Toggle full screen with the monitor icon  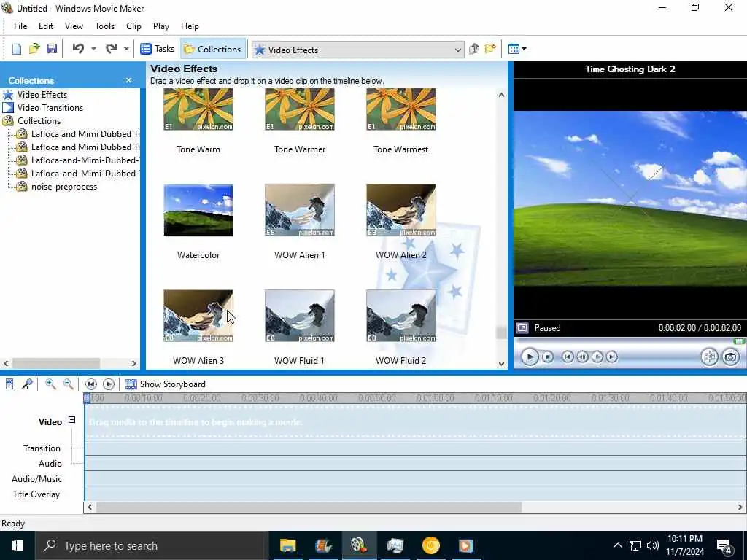[x=522, y=328]
